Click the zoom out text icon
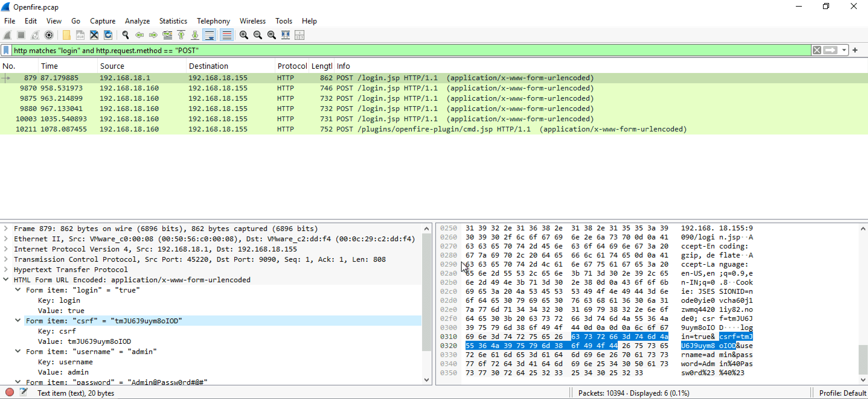 (x=258, y=35)
